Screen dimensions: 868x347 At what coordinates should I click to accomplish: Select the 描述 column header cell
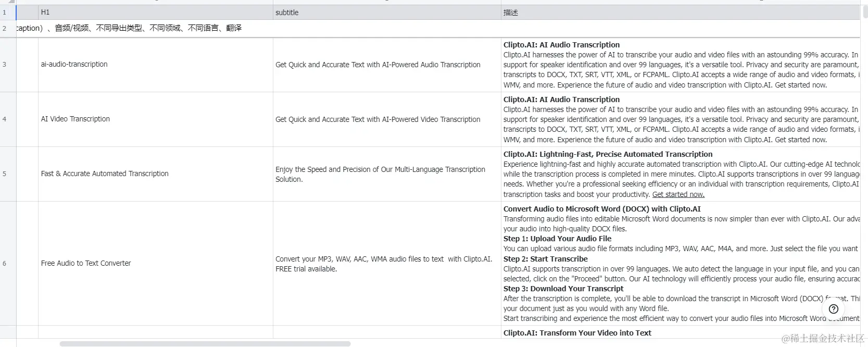point(681,13)
